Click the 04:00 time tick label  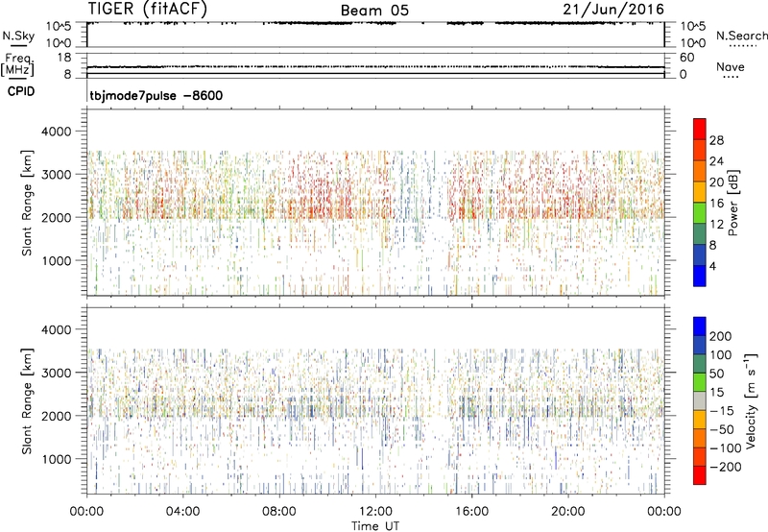tap(182, 512)
